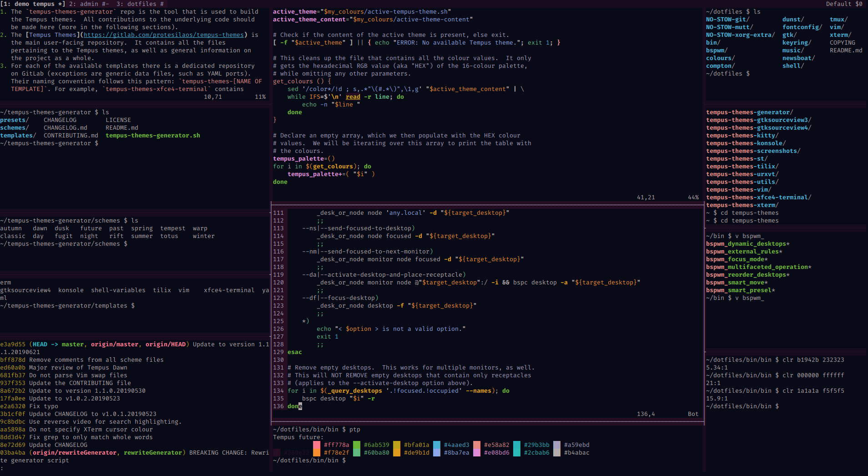Click the presets/ directory name
The image size is (868, 476).
(x=15, y=120)
